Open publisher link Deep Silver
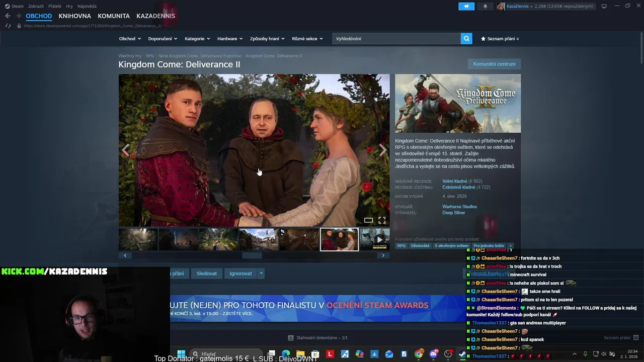This screenshot has height=362, width=644. pyautogui.click(x=453, y=213)
